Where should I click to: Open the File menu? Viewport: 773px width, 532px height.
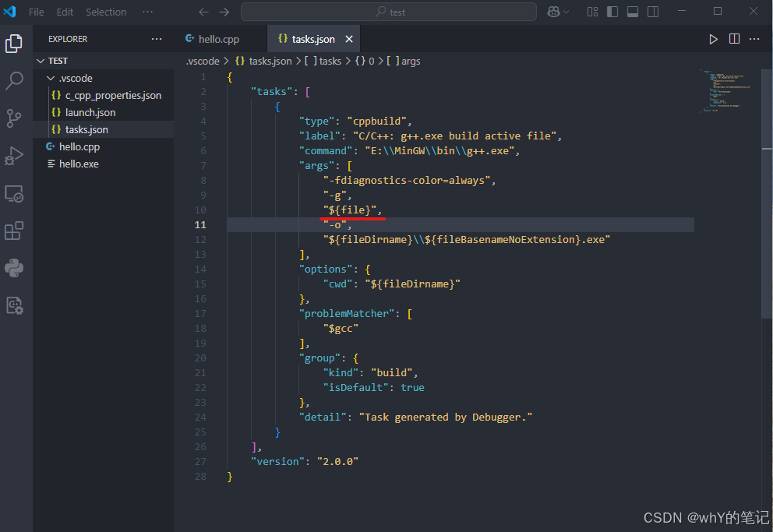pos(36,12)
